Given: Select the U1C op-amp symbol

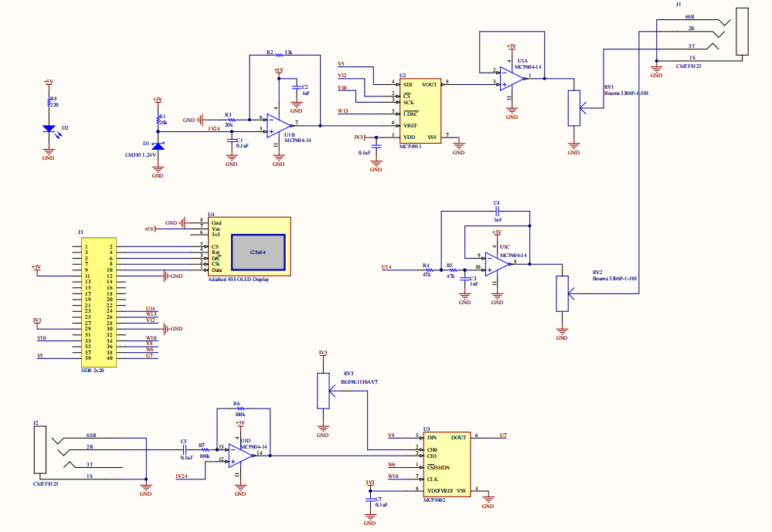Looking at the screenshot, I should [x=496, y=263].
